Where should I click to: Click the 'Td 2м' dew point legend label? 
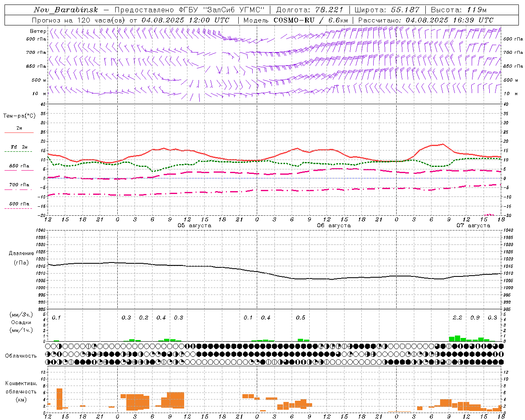(x=19, y=147)
